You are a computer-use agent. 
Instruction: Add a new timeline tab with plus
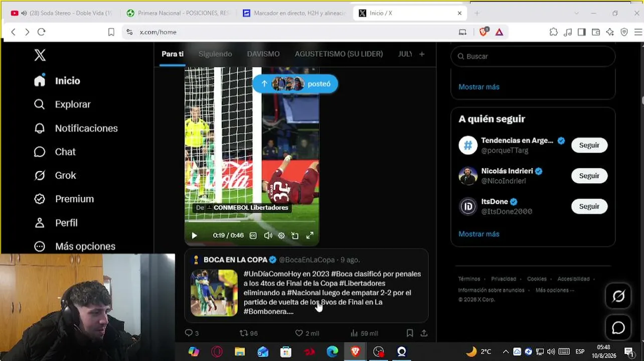(422, 54)
